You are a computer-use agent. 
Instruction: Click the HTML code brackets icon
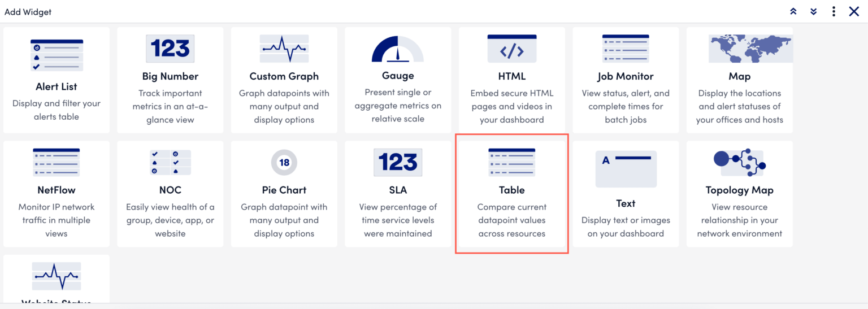coord(512,49)
